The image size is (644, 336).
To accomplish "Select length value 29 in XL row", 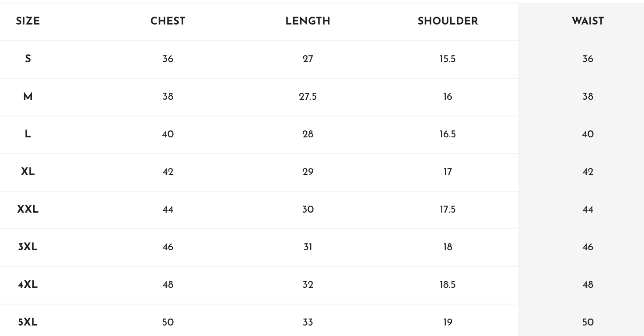I will coord(308,171).
